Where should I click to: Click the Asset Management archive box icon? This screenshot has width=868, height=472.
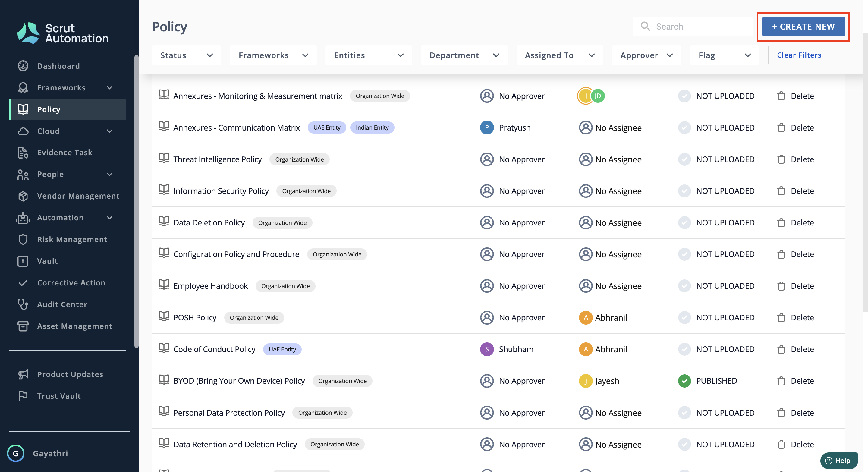pyautogui.click(x=23, y=326)
